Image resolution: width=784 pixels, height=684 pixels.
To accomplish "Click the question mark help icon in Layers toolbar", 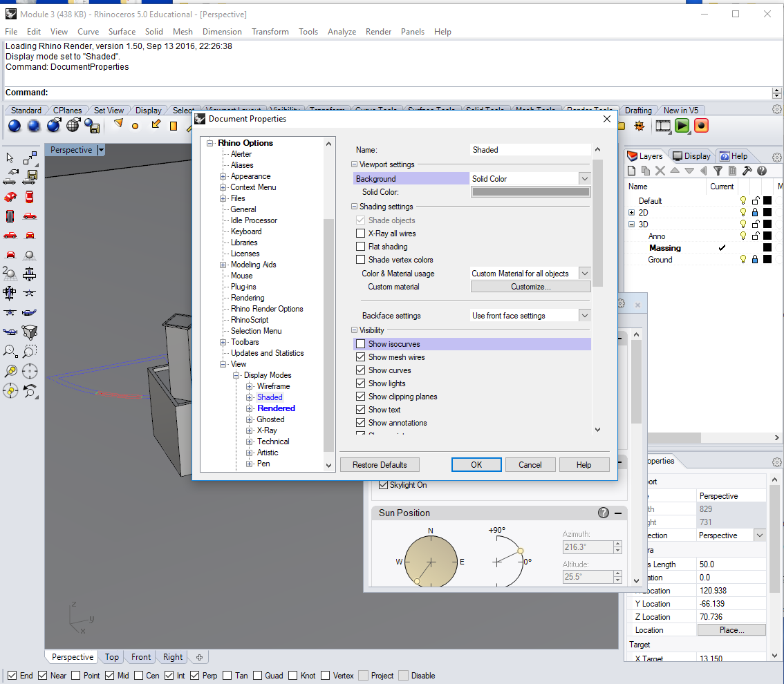I will click(761, 171).
